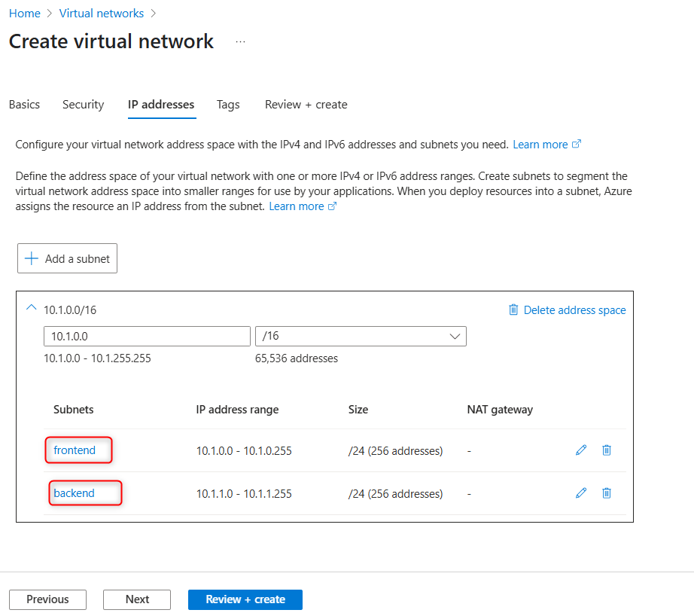
Task: Click the Delete address space trash icon
Action: (x=514, y=310)
